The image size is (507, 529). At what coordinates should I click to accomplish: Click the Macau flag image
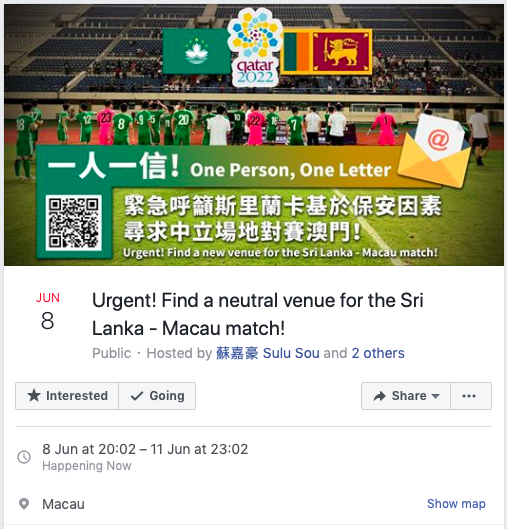click(196, 51)
